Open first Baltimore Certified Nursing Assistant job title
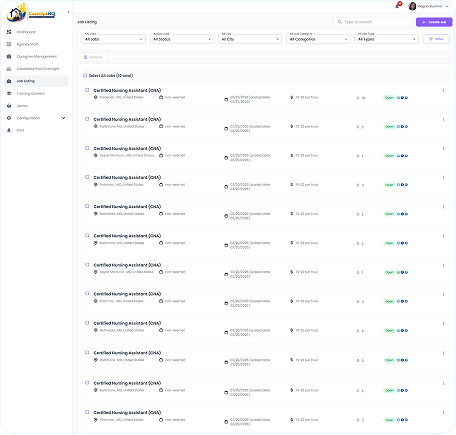 pos(127,119)
